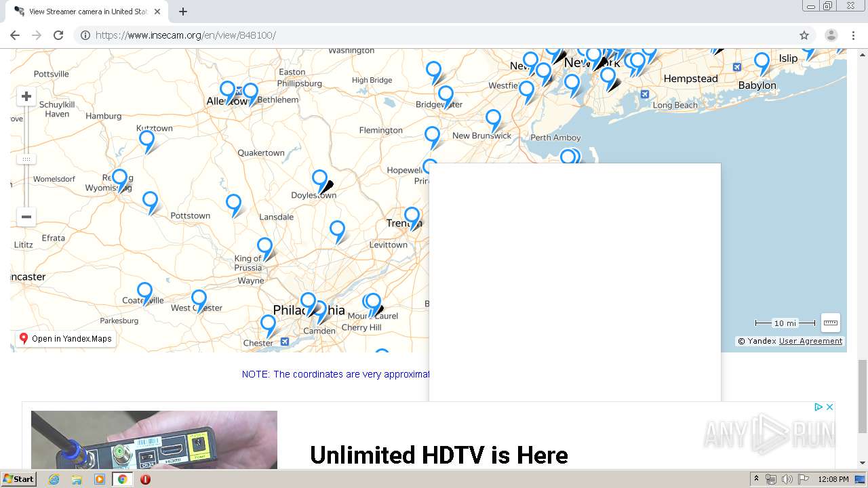Select the camera pin at Doylestown
The height and width of the screenshot is (488, 868).
pos(319,180)
